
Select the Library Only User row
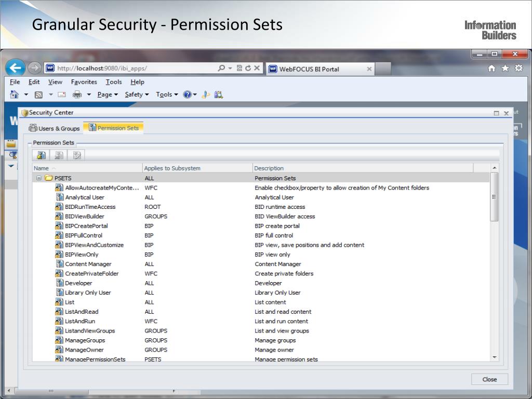point(261,292)
